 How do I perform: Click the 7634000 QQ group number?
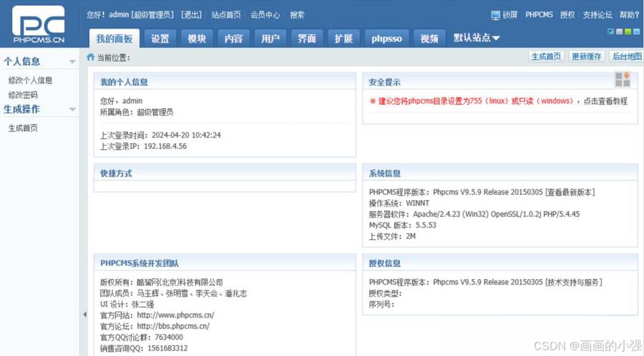pos(169,337)
